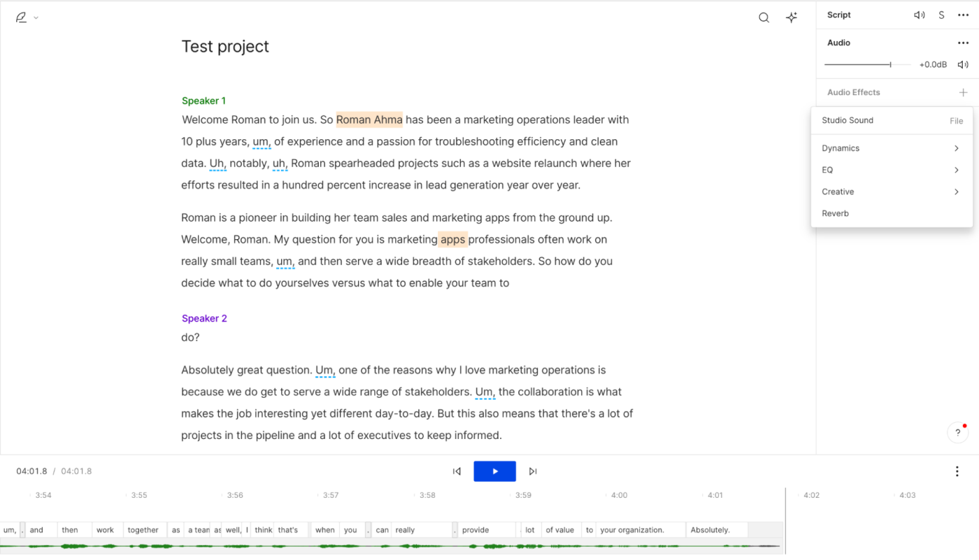Click the sparkle AI actions icon
979x560 pixels.
(x=792, y=17)
